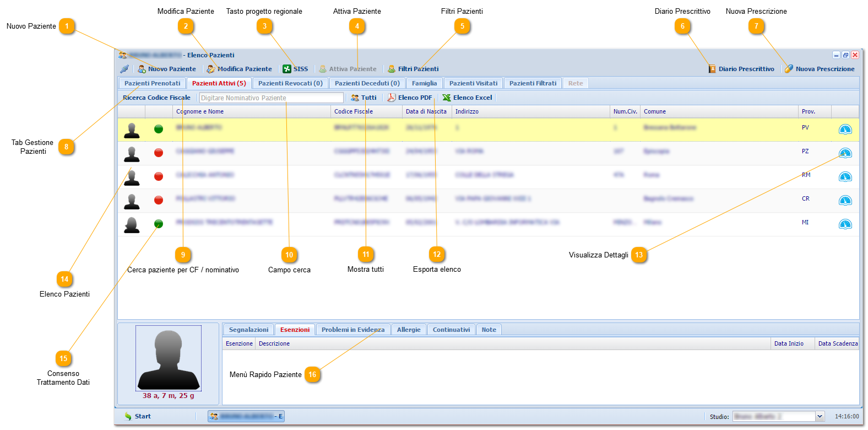Viewport: 868px width, 430px height.
Task: Open the Pazienti Visitati tab
Action: [474, 83]
